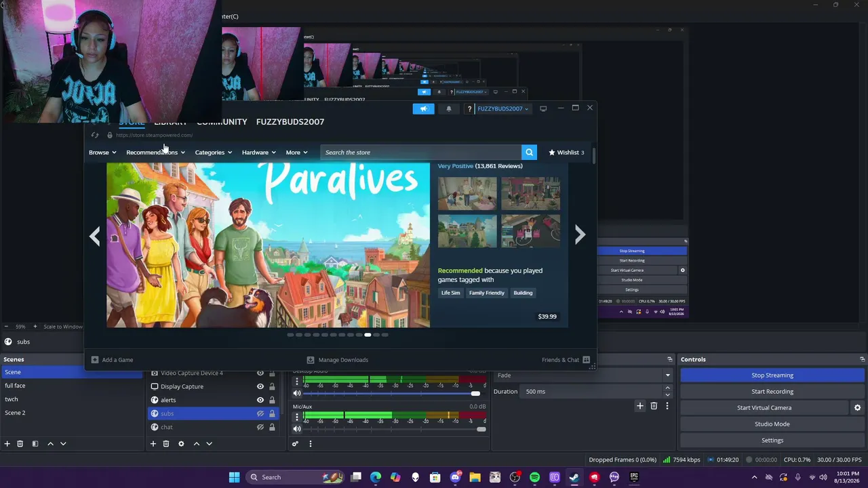868x488 pixels.
Task: Click the Steam store search magnifier button
Action: click(x=529, y=152)
